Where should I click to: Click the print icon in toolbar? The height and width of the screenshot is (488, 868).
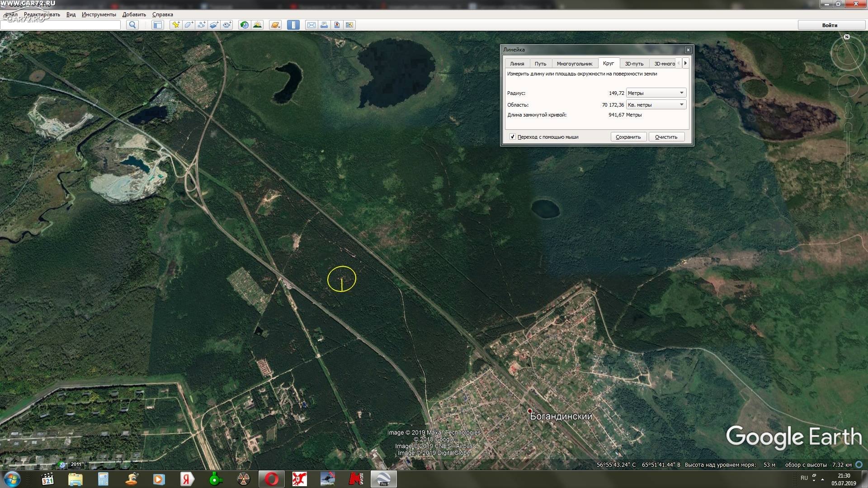coord(324,25)
